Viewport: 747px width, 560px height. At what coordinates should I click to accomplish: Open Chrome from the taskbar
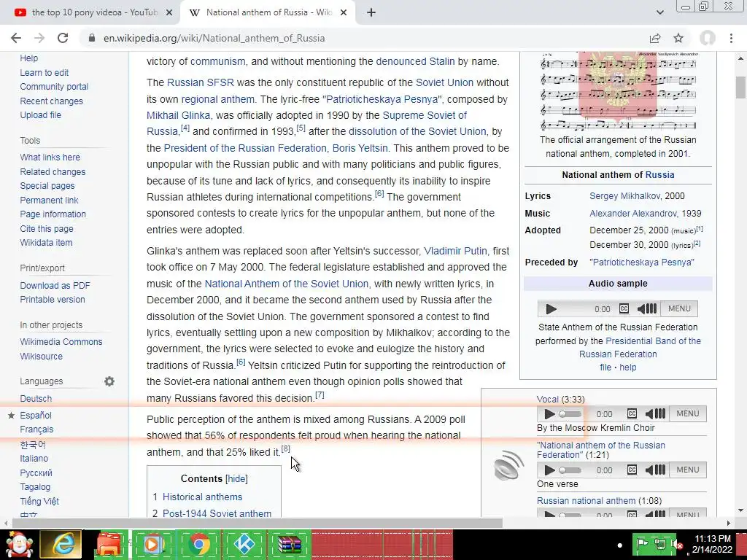coord(199,544)
